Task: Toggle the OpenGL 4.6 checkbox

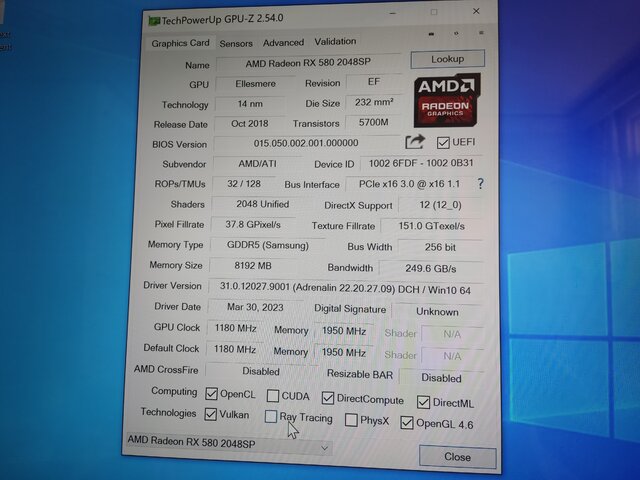Action: 407,422
